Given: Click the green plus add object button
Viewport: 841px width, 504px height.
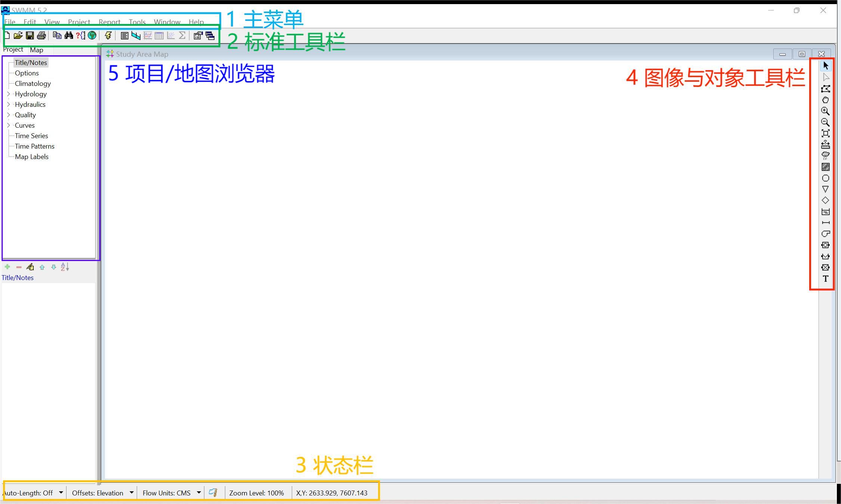Looking at the screenshot, I should 7,267.
